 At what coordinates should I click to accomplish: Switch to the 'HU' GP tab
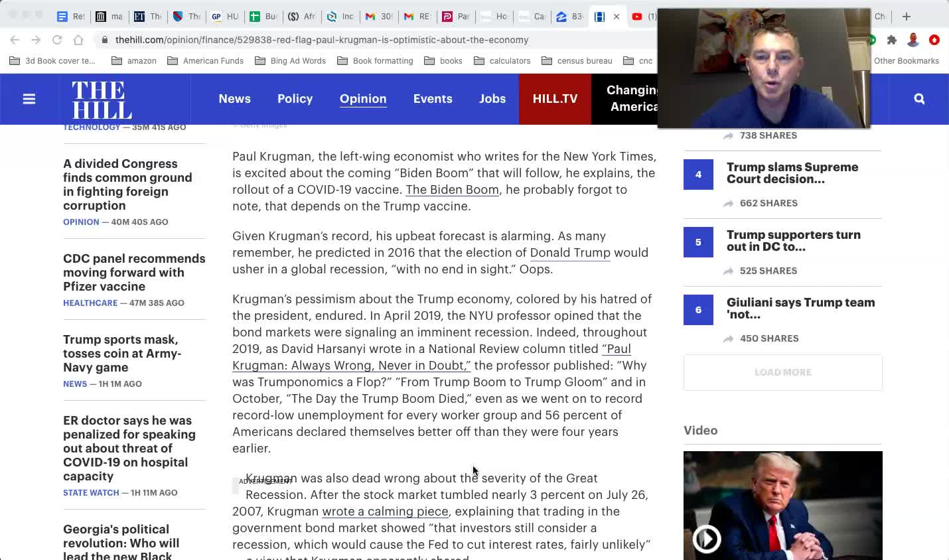pos(224,17)
